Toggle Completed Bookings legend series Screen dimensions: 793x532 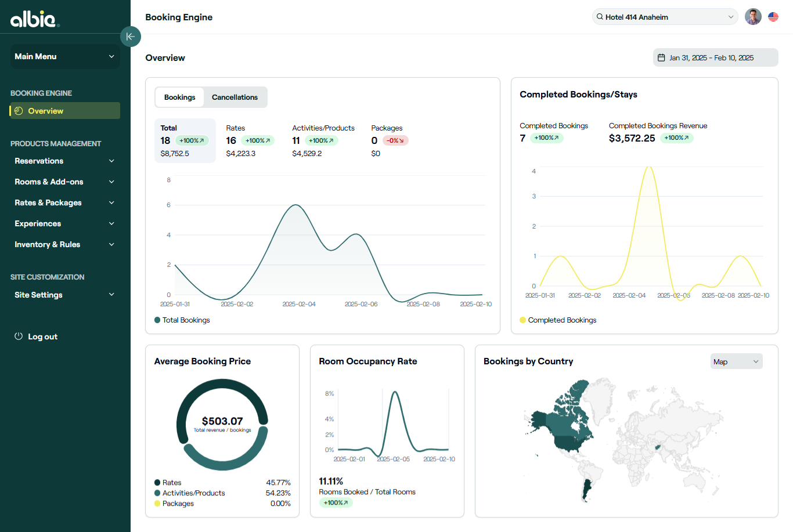[x=558, y=320]
